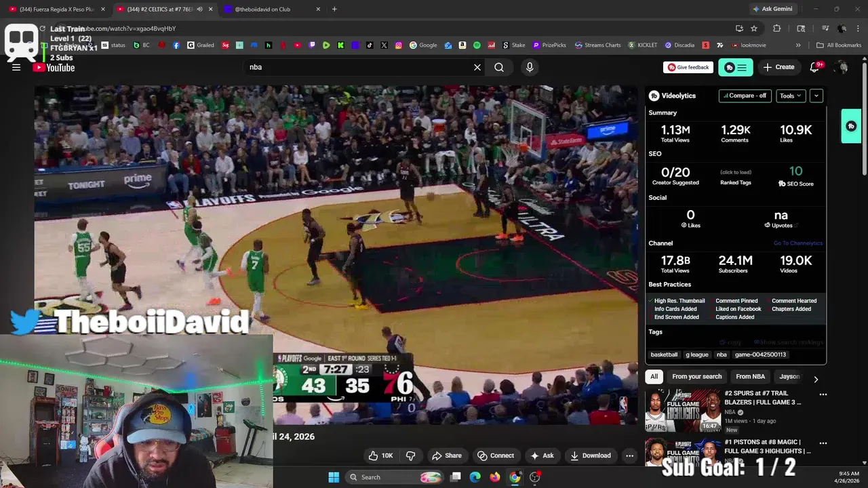Open the Streams Charts bookmark
Image resolution: width=868 pixels, height=488 pixels.
coord(598,45)
